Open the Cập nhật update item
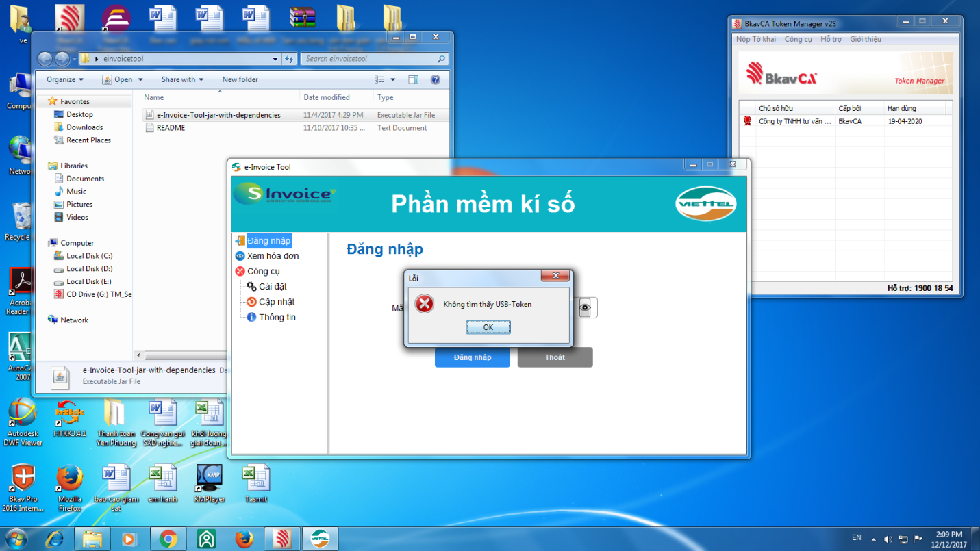Viewport: 980px width, 551px height. coord(276,302)
